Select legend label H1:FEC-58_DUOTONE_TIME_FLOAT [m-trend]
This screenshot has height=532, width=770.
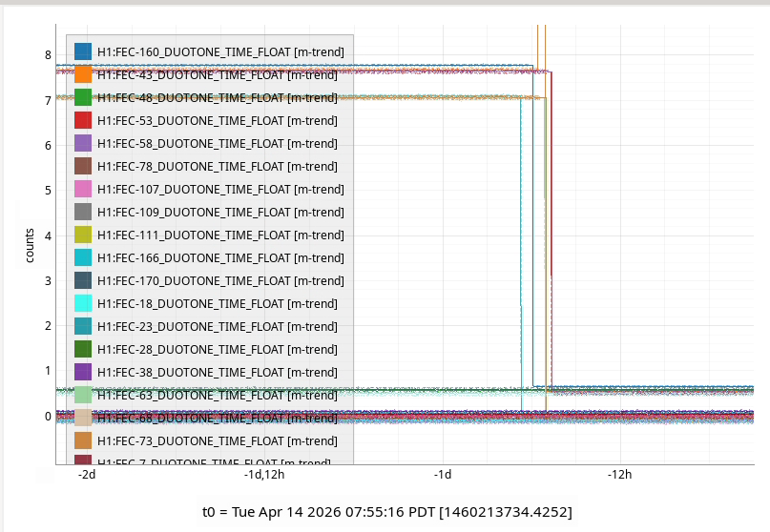[218, 144]
